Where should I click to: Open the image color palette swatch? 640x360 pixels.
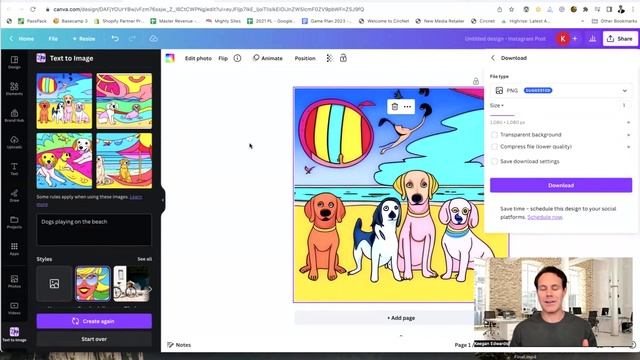(x=170, y=58)
